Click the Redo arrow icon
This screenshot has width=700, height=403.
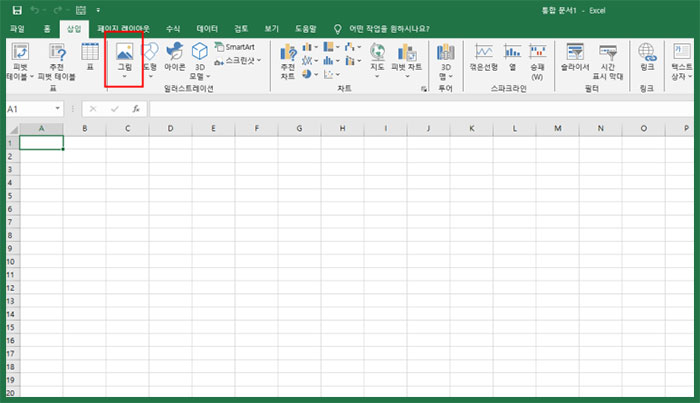click(x=58, y=10)
